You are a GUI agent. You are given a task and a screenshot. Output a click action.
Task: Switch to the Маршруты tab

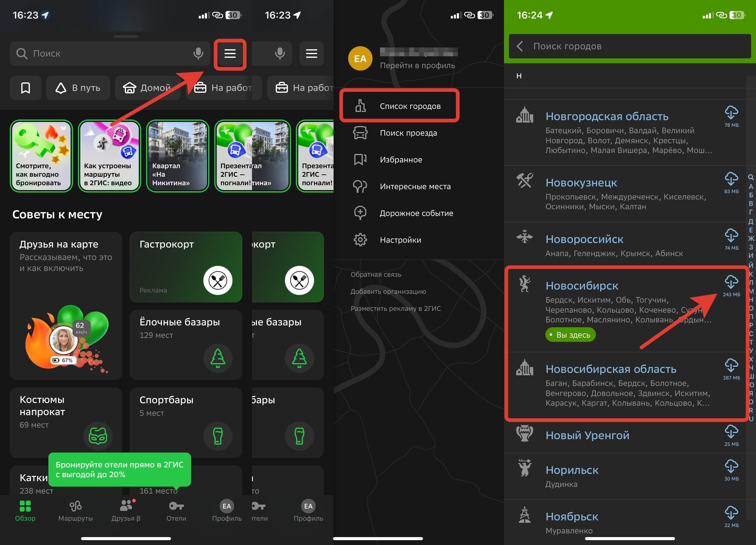[x=75, y=510]
